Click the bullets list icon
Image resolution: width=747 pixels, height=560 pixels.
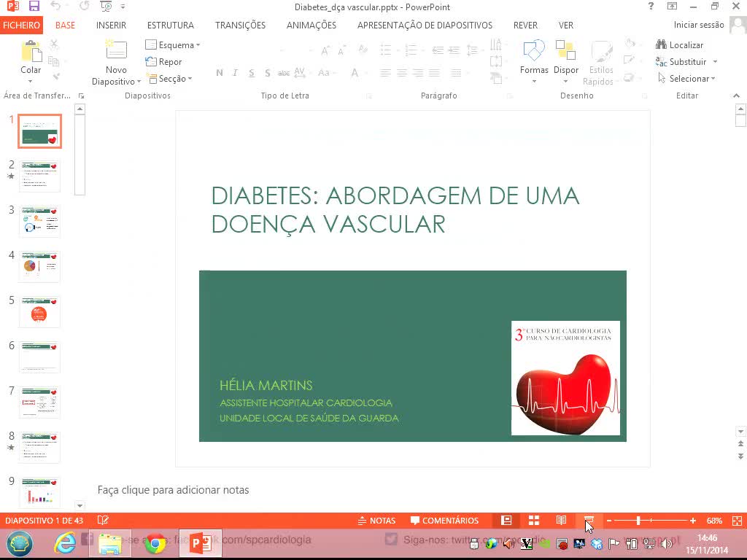(385, 50)
